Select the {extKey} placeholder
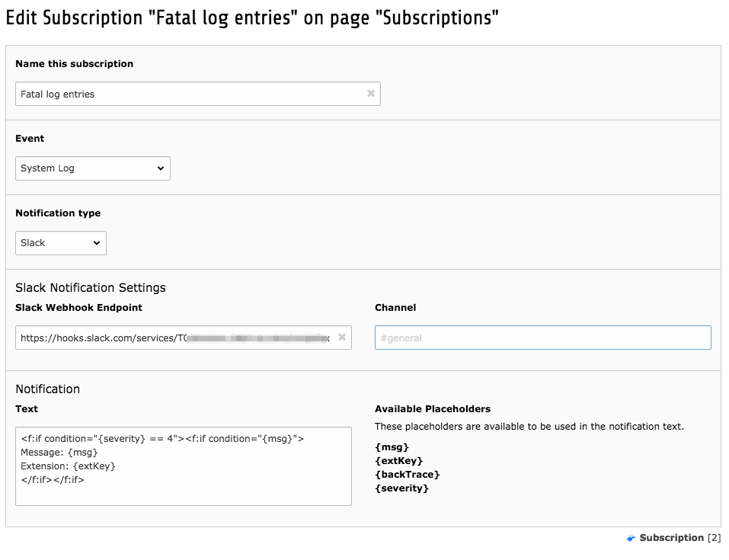729x560 pixels. click(398, 461)
